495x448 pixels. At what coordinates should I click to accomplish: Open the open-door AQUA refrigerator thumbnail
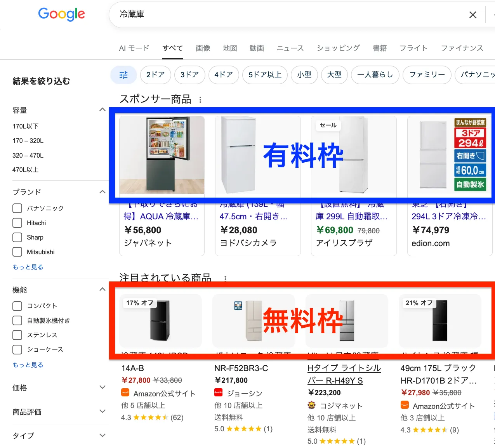tap(162, 155)
